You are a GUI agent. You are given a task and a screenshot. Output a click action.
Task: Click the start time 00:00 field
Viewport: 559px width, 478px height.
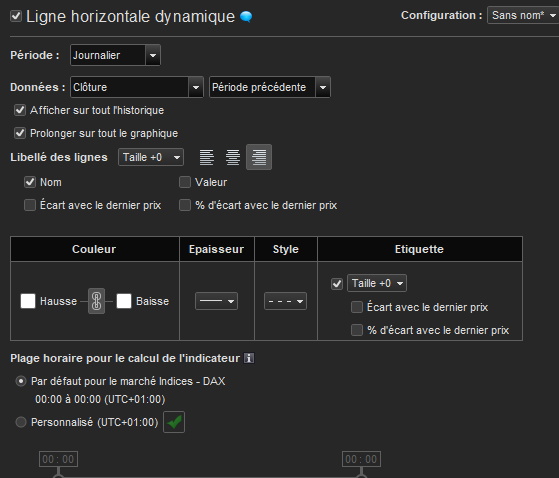[x=58, y=459]
